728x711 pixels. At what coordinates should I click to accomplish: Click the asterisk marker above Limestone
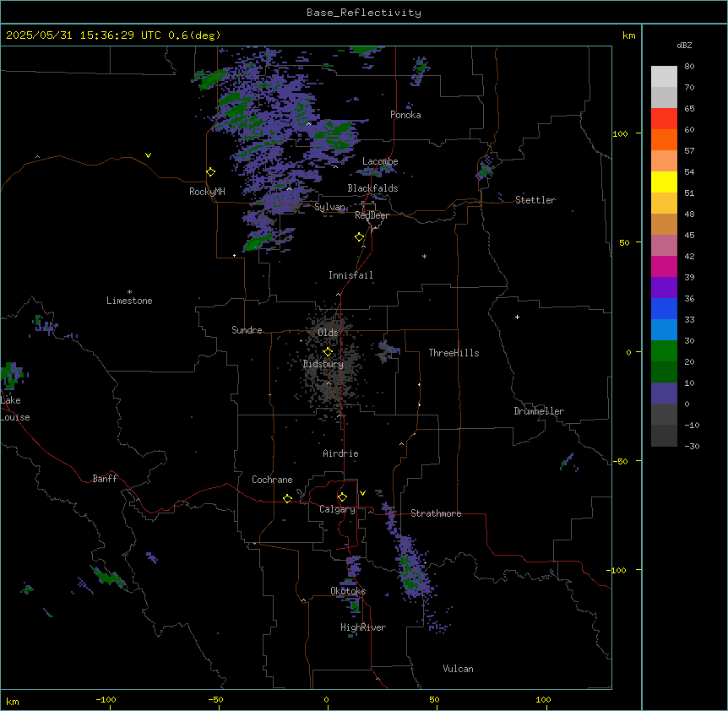[x=129, y=292]
